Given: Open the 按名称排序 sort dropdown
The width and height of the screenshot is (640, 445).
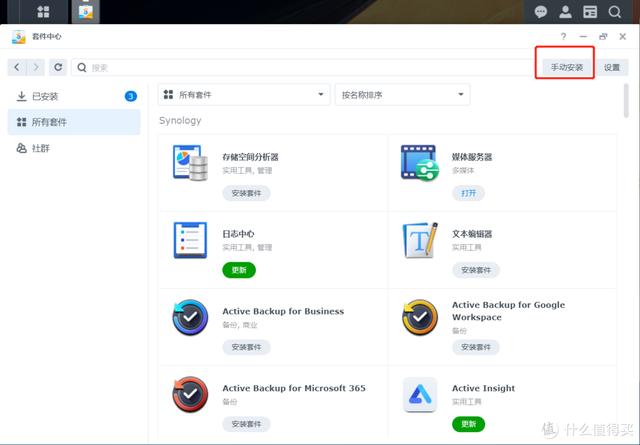Looking at the screenshot, I should (402, 95).
